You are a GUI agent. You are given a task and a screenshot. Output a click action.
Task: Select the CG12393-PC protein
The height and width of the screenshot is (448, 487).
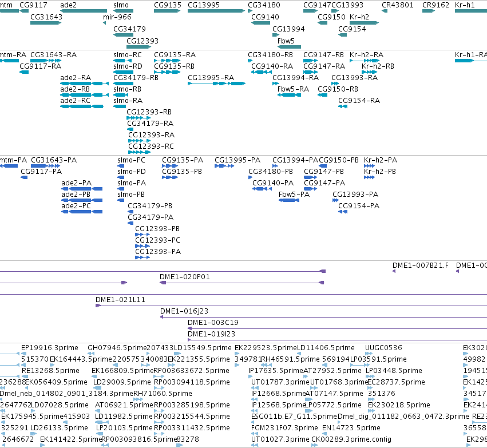coord(142,246)
